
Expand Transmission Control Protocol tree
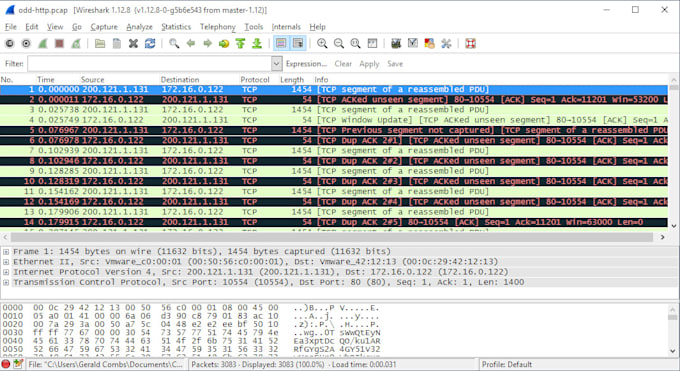coord(6,282)
